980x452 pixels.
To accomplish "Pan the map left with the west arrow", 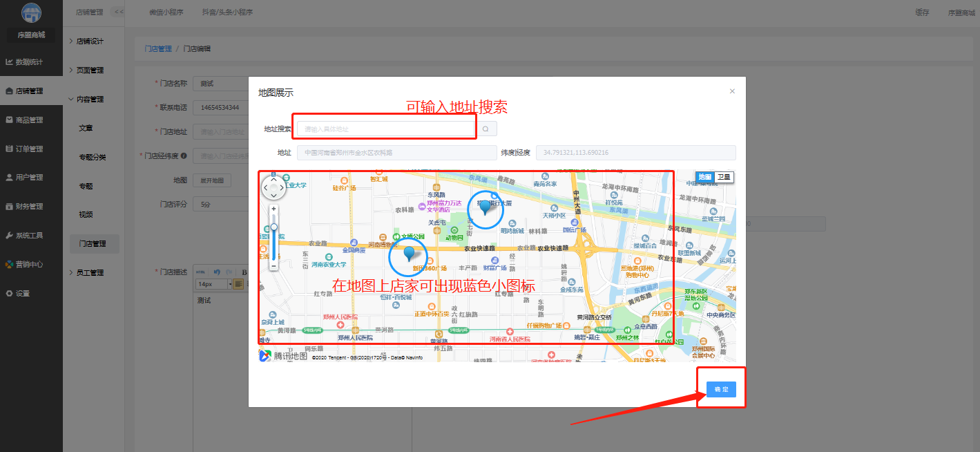I will [x=266, y=187].
